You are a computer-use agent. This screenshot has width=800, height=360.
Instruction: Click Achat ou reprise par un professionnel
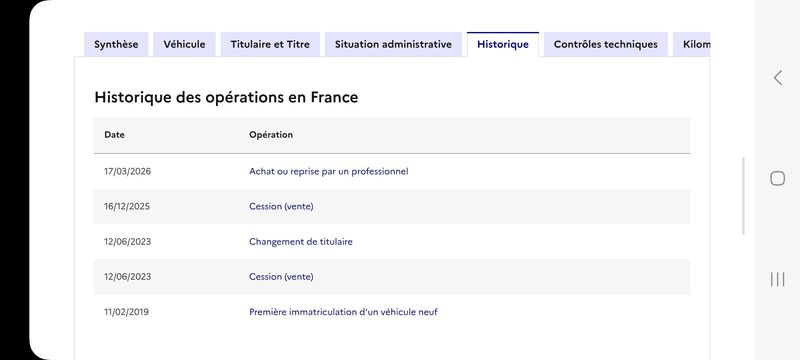click(x=329, y=171)
